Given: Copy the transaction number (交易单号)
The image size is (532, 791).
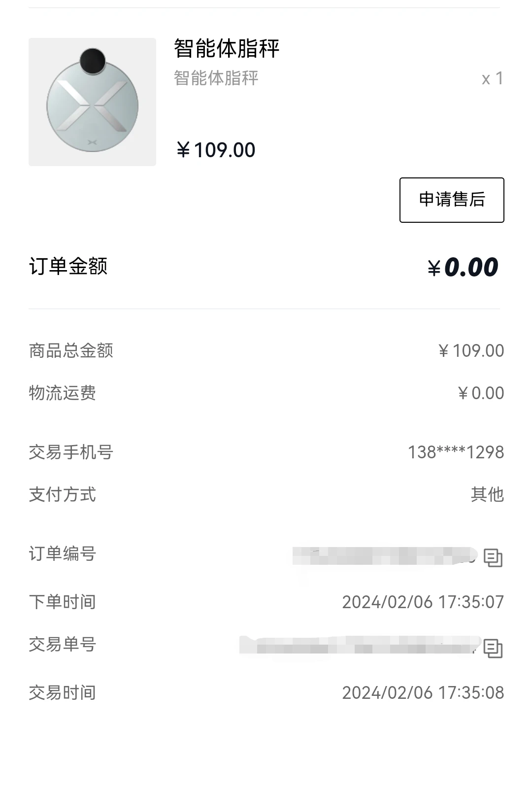Looking at the screenshot, I should [493, 648].
